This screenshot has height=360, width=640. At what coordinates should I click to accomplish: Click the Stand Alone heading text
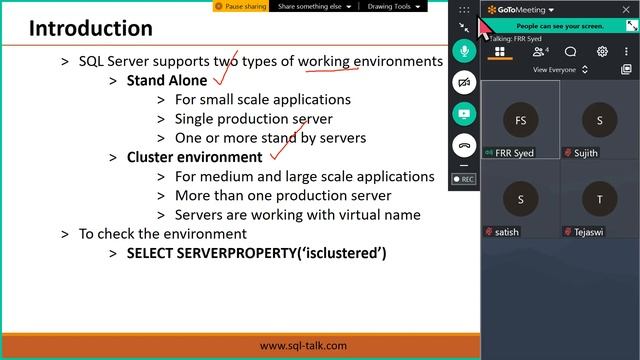point(167,80)
